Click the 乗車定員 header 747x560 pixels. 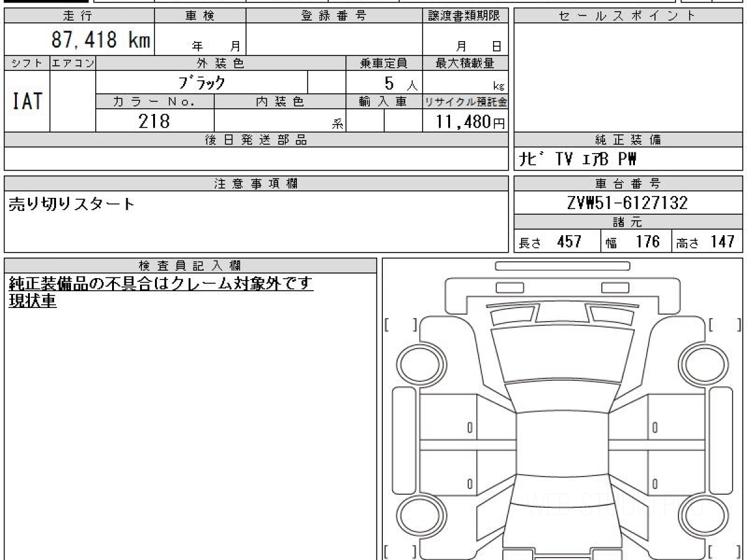tap(384, 63)
